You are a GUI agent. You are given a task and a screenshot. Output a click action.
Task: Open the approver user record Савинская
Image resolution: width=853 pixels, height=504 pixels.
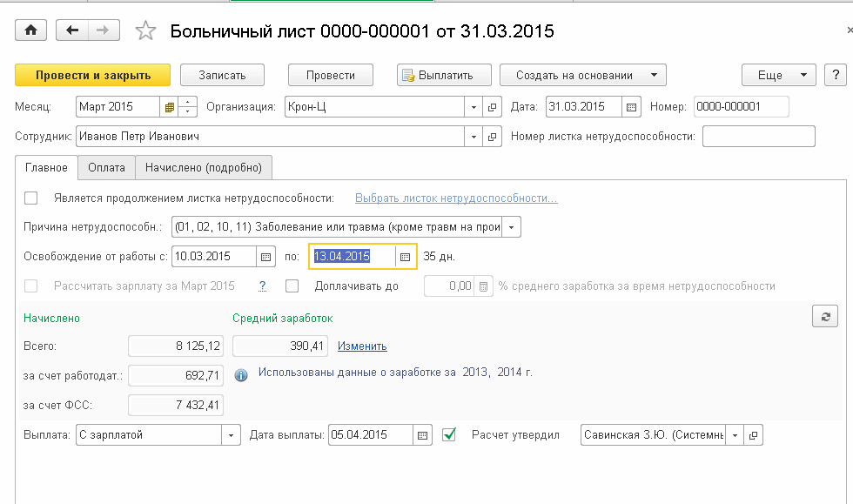pyautogui.click(x=754, y=435)
